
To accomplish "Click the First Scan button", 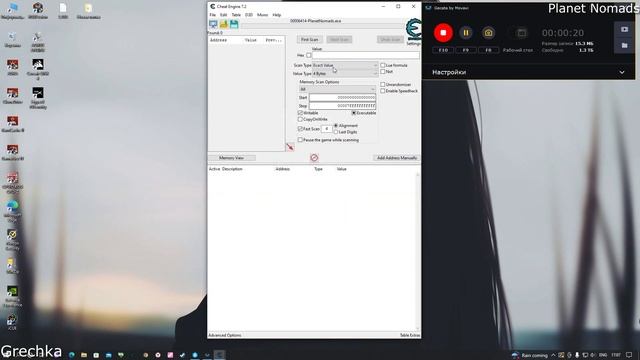I will click(309, 40).
